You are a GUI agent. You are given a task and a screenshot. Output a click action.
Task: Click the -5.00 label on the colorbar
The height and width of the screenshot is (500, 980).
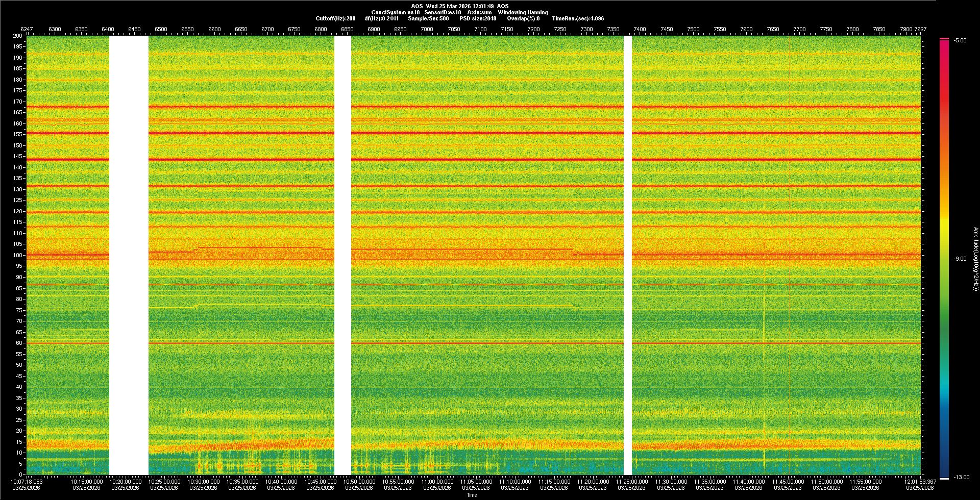(x=960, y=40)
